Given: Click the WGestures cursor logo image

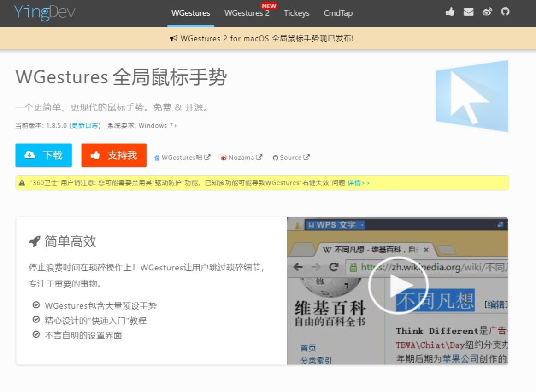Looking at the screenshot, I should 472,96.
